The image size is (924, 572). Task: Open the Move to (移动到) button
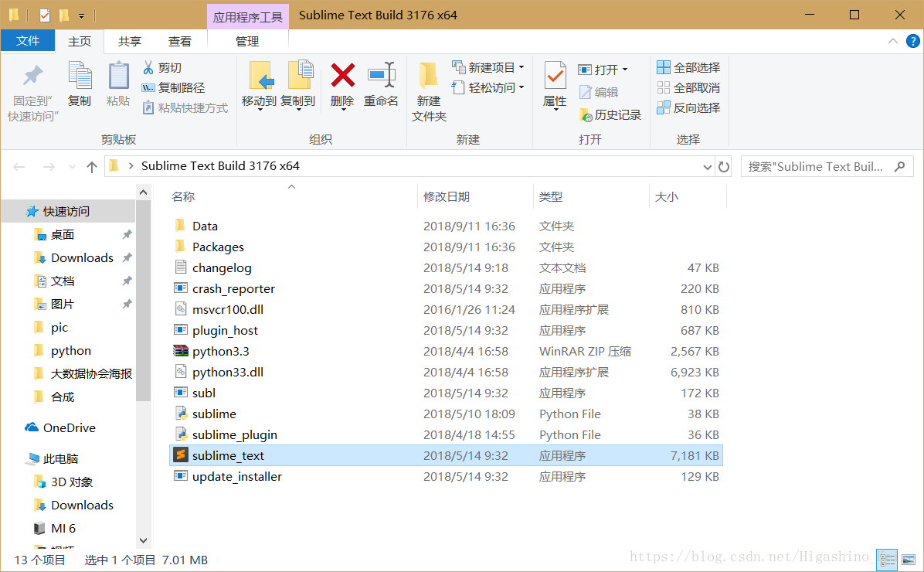[260, 86]
